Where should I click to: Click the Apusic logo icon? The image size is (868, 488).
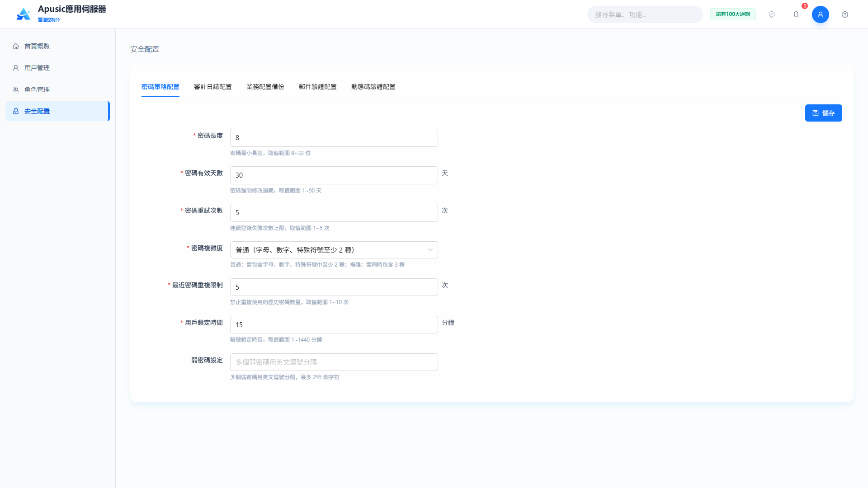pos(24,14)
